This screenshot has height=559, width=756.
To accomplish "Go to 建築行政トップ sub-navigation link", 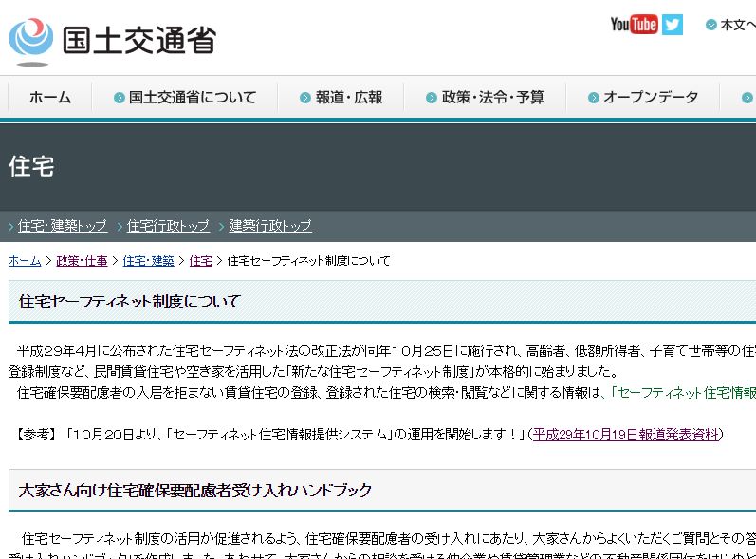I will pyautogui.click(x=270, y=226).
